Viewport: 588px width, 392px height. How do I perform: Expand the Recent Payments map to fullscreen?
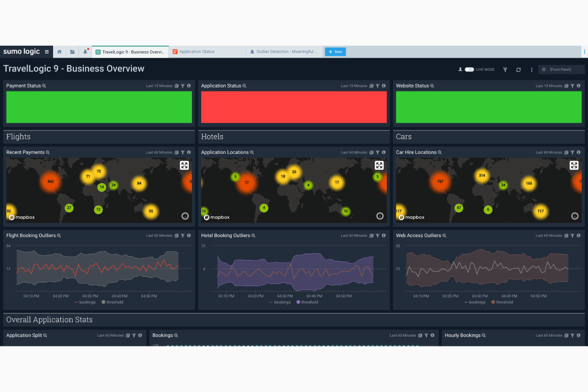tap(184, 165)
